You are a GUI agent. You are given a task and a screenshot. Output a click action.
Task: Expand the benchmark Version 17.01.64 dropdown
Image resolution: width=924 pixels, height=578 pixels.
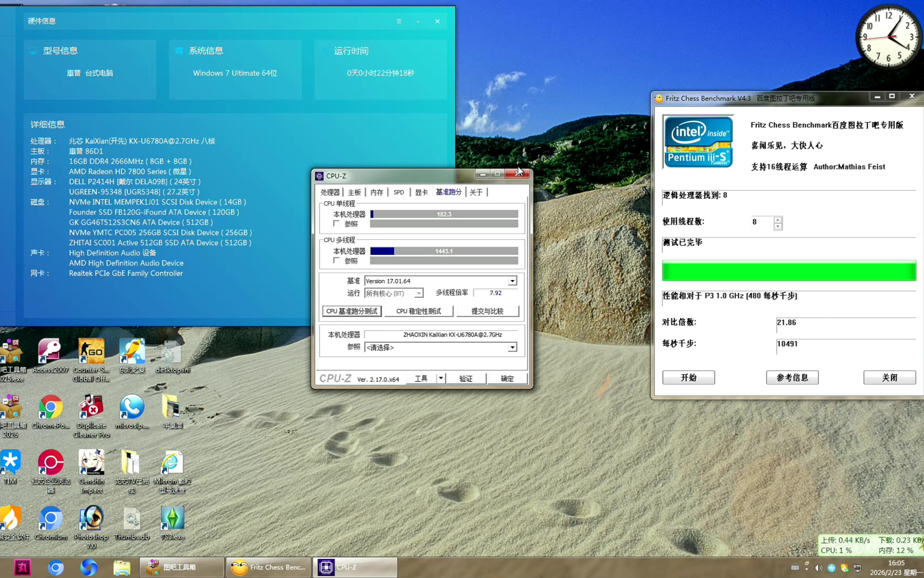(512, 281)
